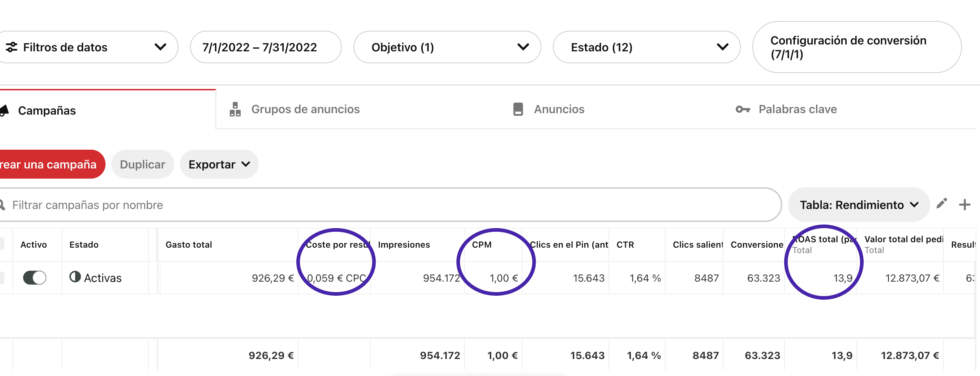Open the Estado (12) dropdown
The width and height of the screenshot is (980, 376).
pos(646,47)
